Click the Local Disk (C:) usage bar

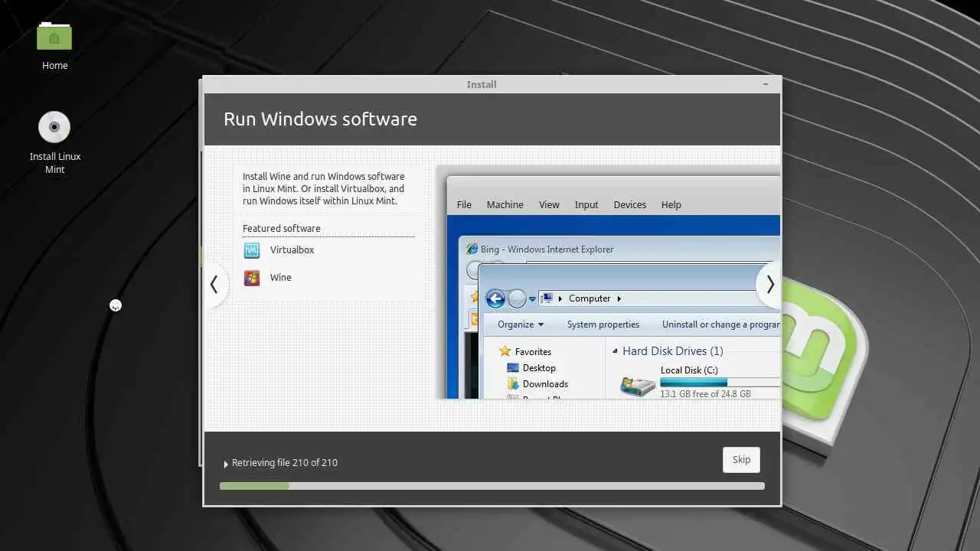[x=720, y=382]
